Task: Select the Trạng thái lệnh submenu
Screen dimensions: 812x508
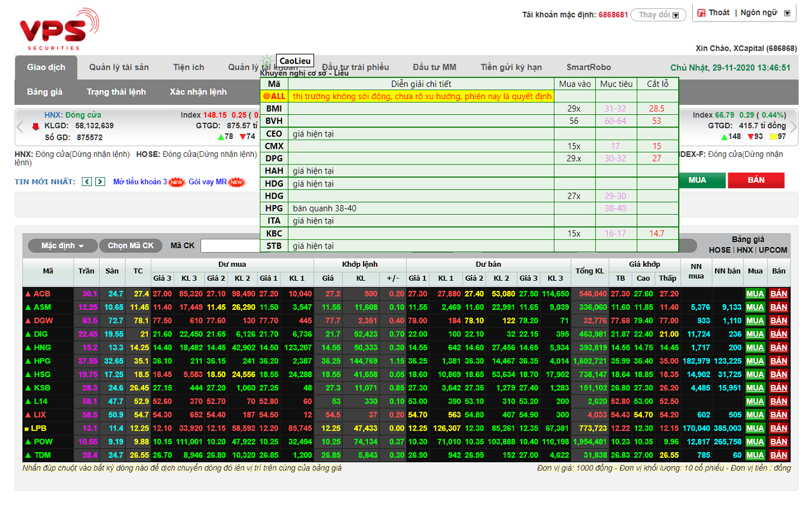Action: tap(116, 92)
